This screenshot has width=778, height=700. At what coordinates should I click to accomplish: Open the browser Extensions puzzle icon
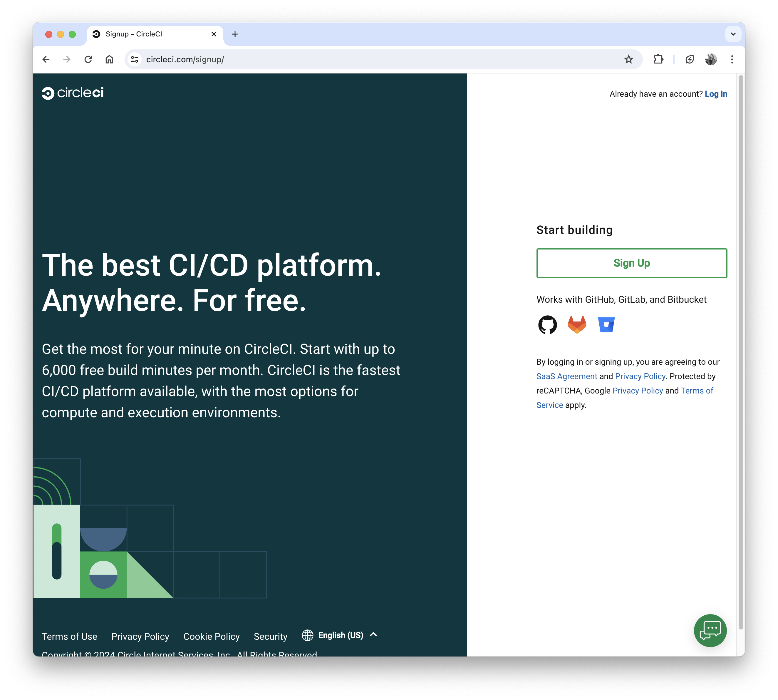click(x=658, y=59)
